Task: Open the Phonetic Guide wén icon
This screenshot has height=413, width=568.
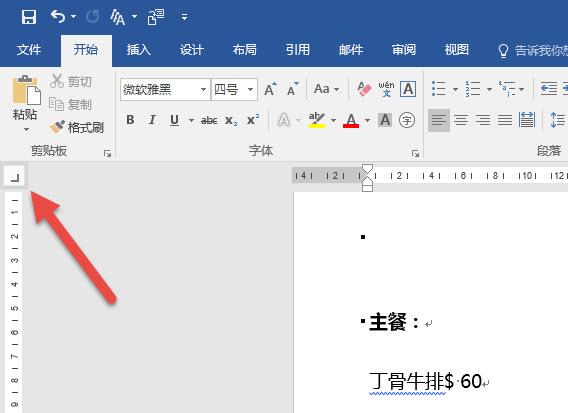Action: [x=386, y=89]
